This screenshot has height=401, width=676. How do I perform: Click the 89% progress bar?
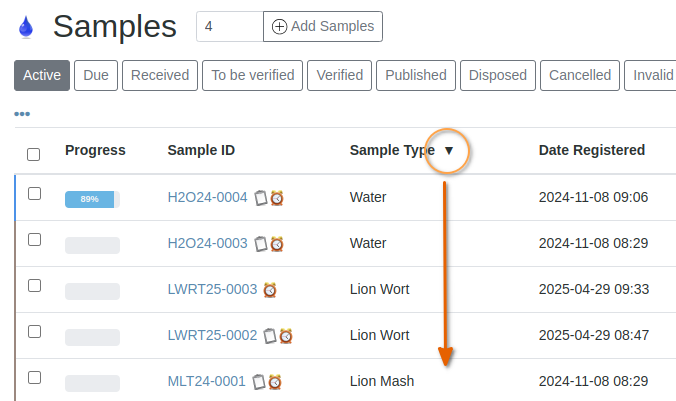click(92, 199)
